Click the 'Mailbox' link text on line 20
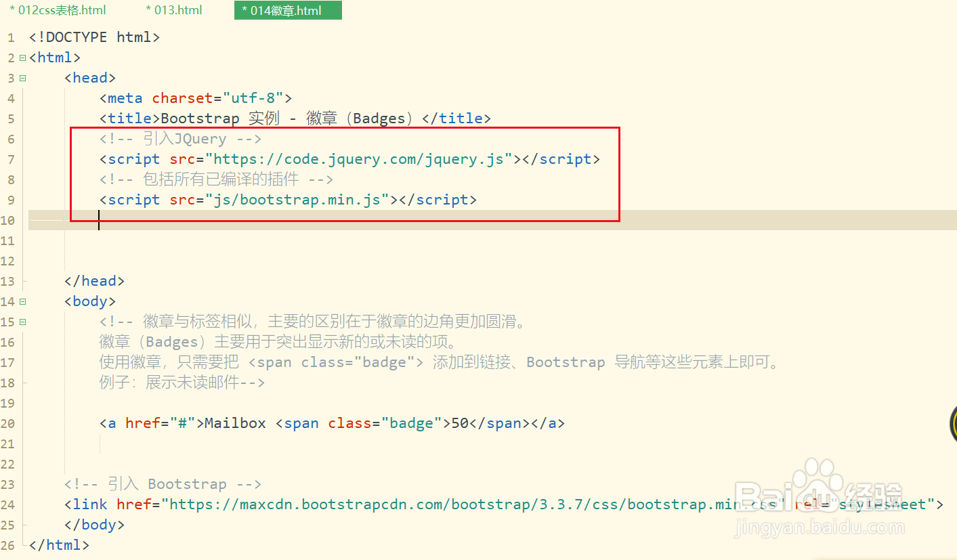This screenshot has height=560, width=957. point(236,423)
